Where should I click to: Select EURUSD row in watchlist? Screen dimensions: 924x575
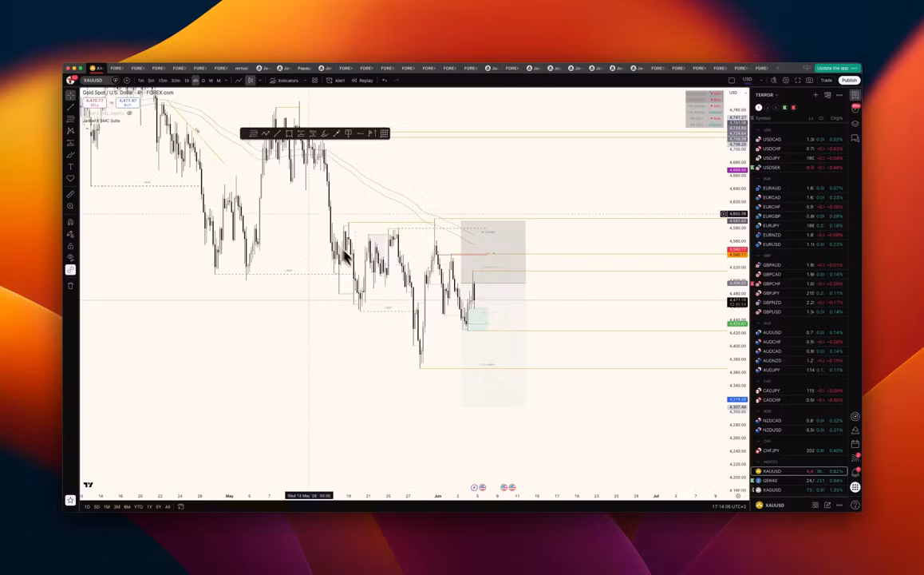pos(799,244)
